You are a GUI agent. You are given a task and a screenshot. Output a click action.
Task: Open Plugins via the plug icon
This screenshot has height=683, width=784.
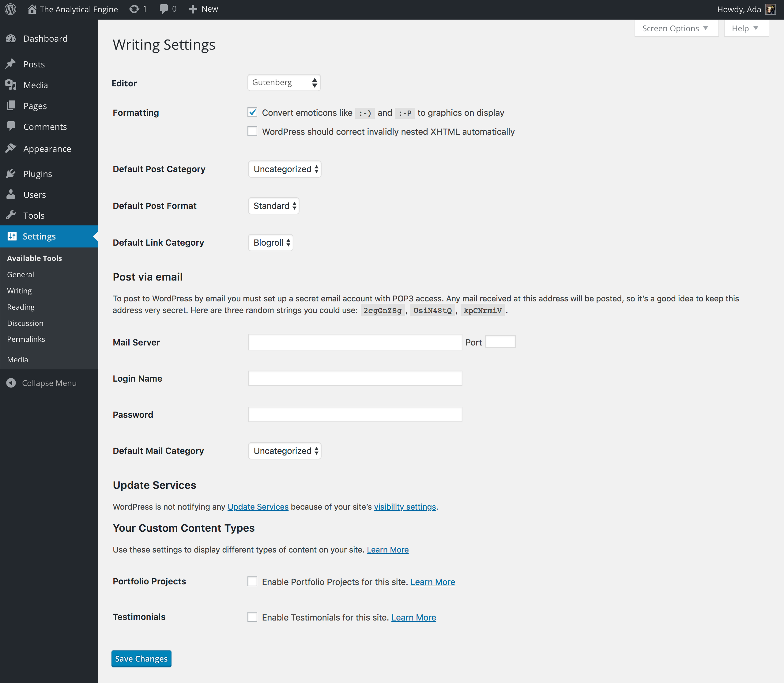[11, 173]
